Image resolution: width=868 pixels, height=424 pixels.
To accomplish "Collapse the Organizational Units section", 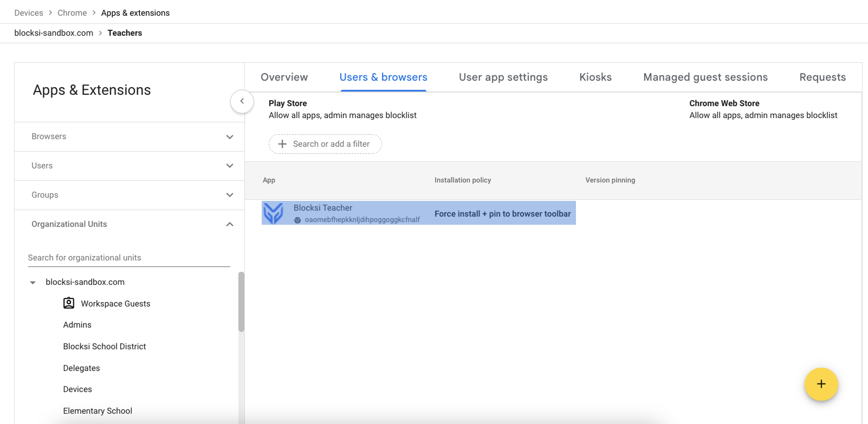I will pos(129,224).
